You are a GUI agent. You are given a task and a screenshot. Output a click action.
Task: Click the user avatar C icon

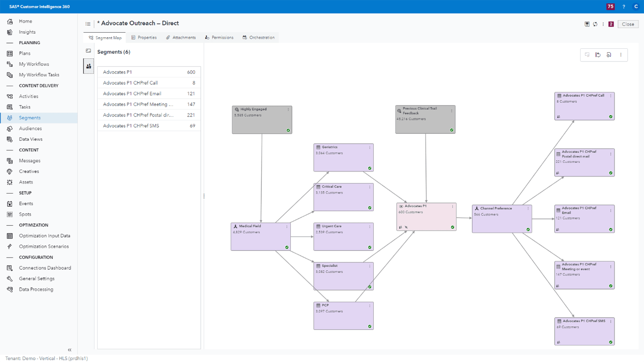point(636,7)
